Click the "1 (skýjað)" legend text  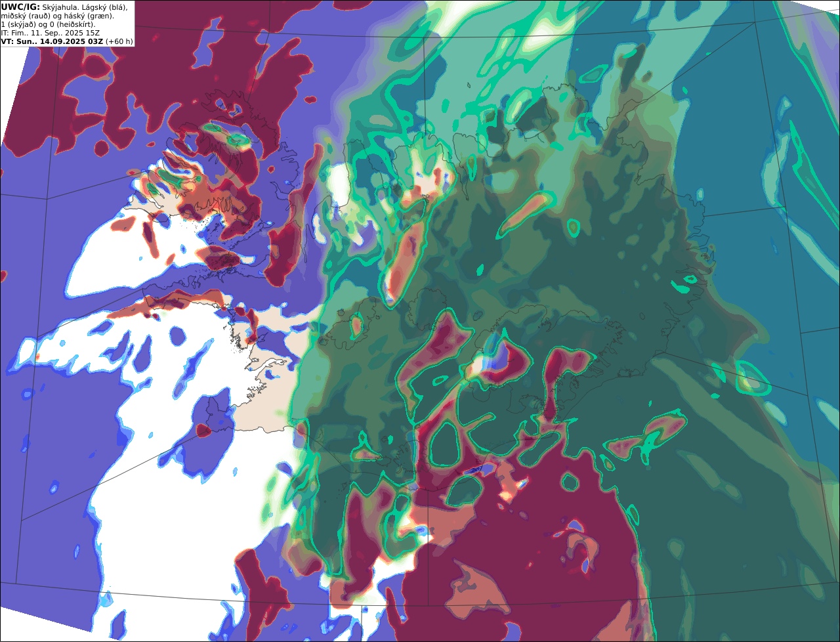pyautogui.click(x=20, y=24)
